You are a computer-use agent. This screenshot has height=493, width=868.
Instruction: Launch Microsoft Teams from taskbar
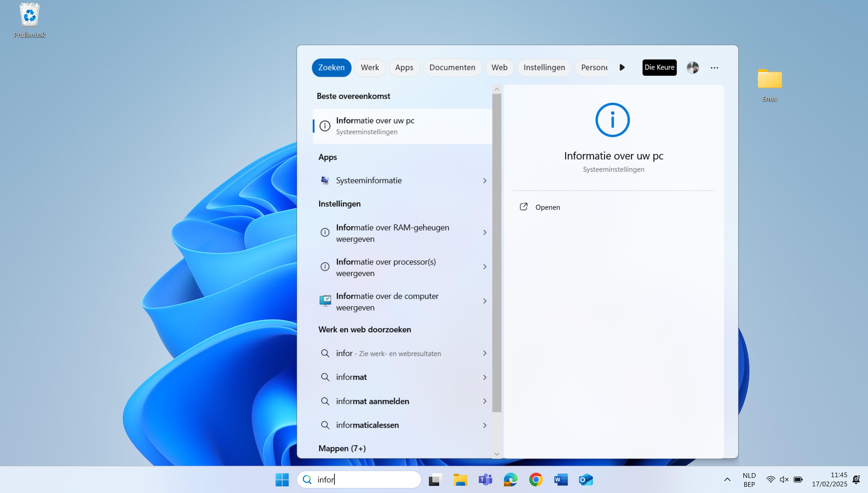pyautogui.click(x=485, y=480)
